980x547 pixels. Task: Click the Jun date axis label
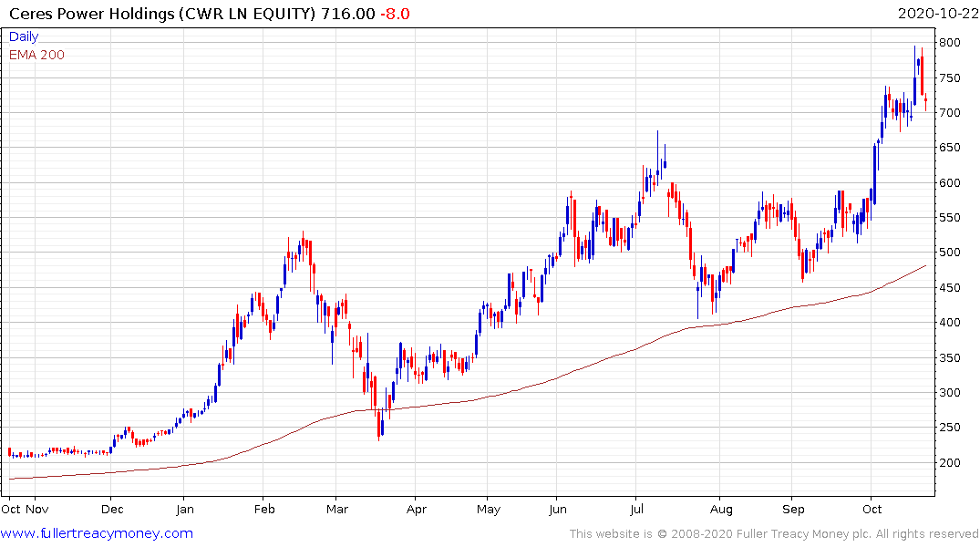coord(558,510)
